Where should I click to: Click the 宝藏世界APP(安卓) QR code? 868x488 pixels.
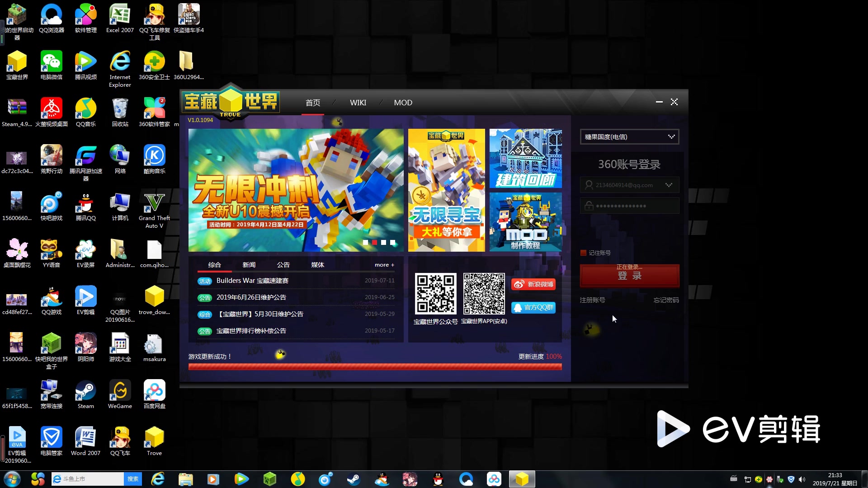(484, 293)
